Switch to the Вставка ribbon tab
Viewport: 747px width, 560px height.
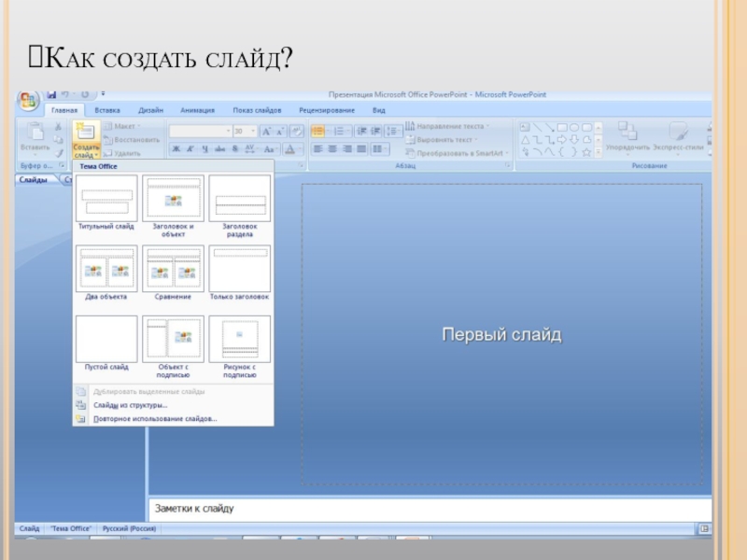[106, 110]
